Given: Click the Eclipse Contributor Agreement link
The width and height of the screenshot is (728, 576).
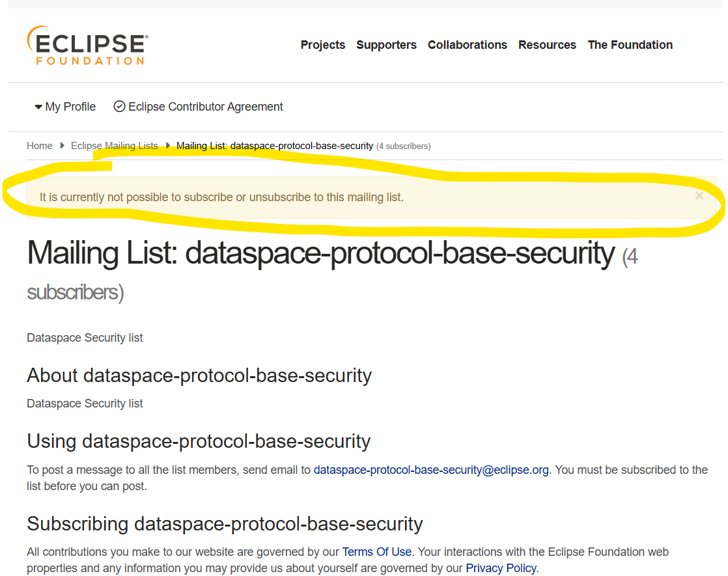Looking at the screenshot, I should pos(205,107).
